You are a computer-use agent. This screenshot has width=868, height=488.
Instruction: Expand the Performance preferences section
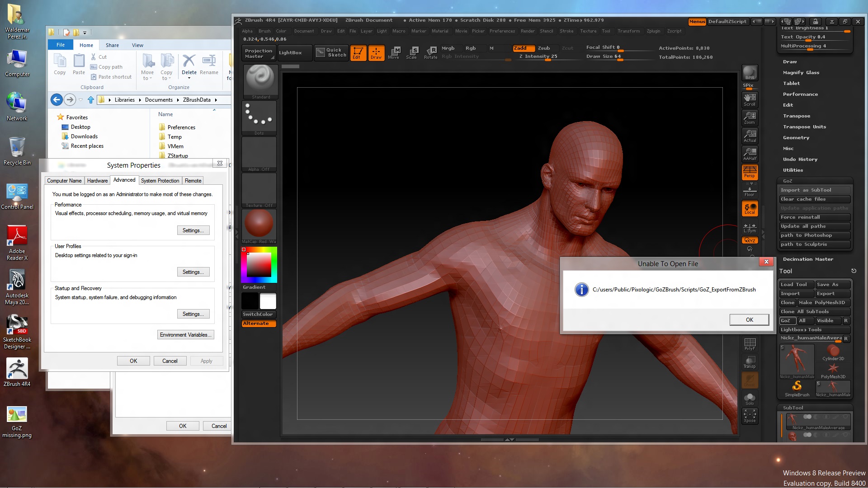800,94
